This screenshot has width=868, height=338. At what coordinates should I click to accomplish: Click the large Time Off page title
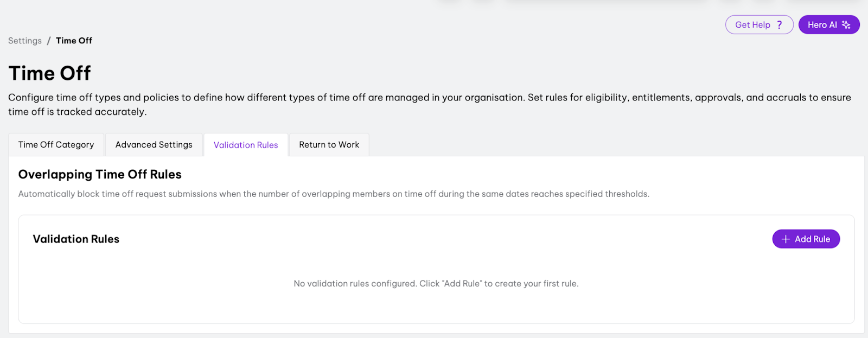50,73
